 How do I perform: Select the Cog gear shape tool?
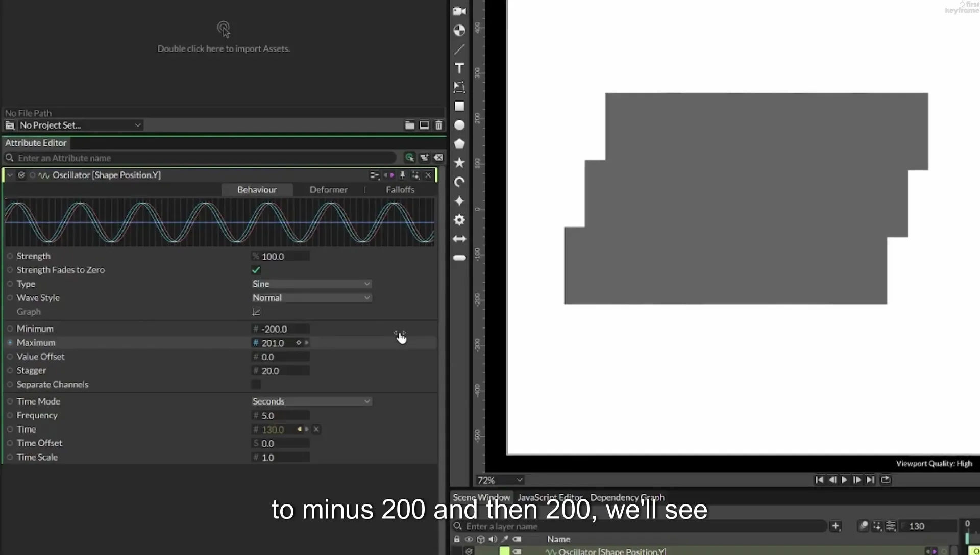click(x=459, y=220)
